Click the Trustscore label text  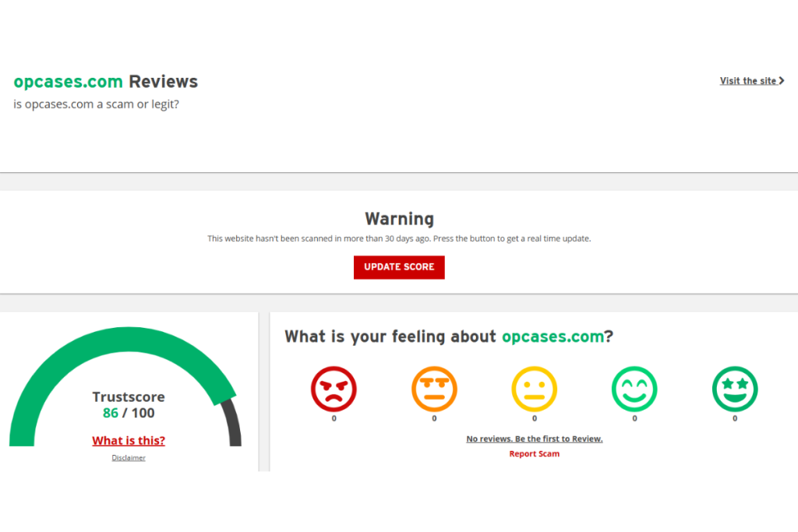pos(129,396)
